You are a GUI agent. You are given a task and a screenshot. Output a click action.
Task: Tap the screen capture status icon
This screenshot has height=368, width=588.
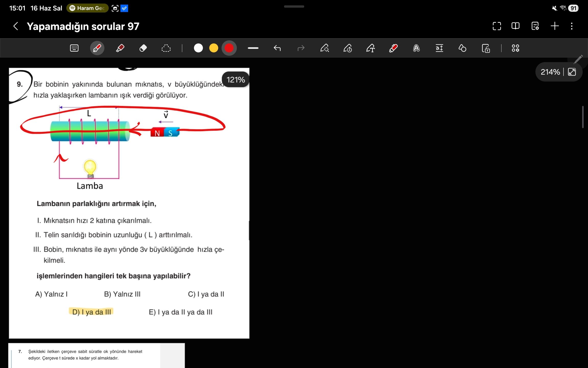pos(115,8)
